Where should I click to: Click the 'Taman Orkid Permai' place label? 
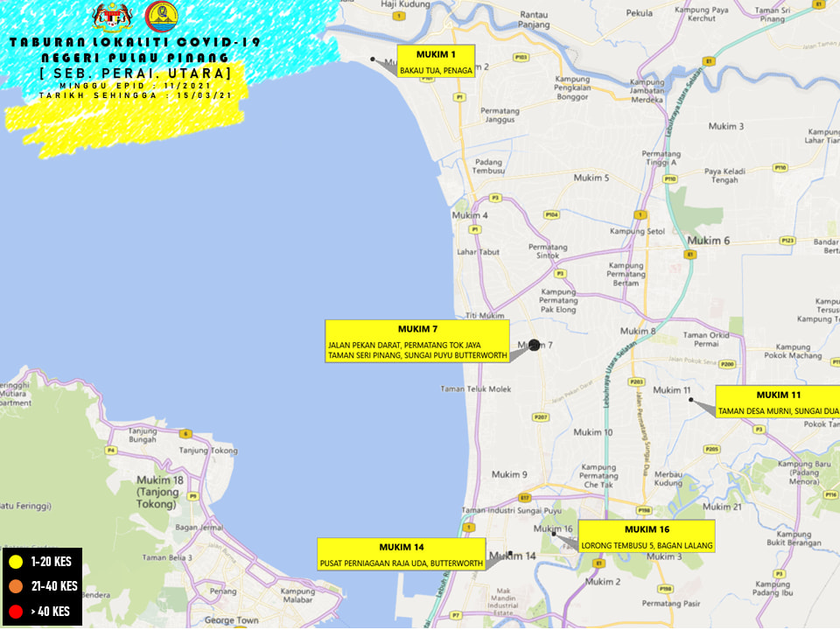click(706, 339)
